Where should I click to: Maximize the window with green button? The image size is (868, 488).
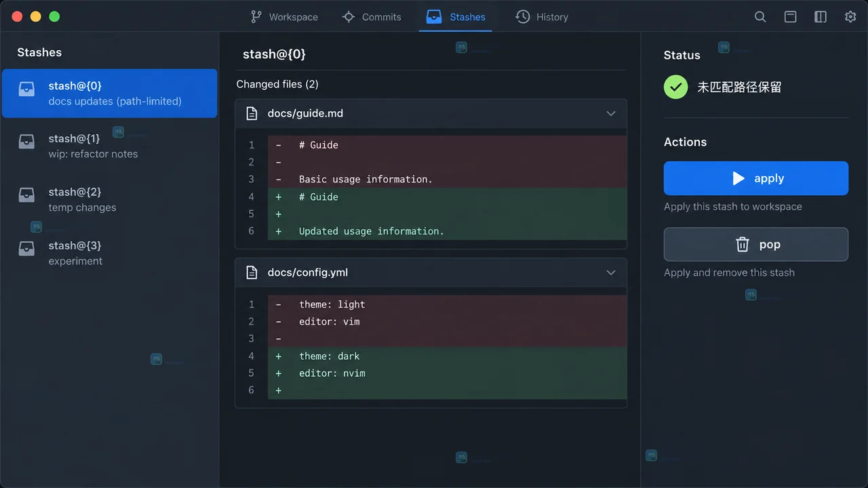(54, 16)
